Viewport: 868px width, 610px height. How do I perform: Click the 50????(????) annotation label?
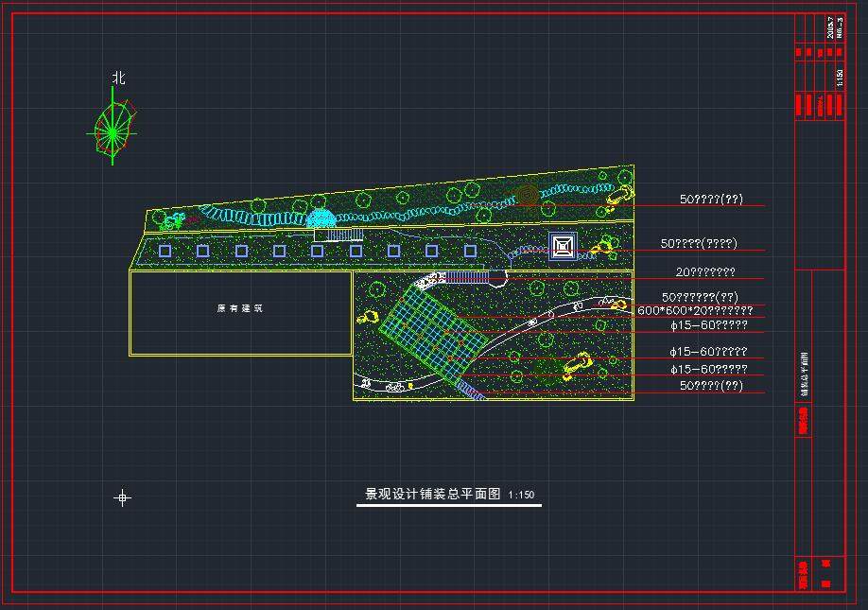point(698,244)
